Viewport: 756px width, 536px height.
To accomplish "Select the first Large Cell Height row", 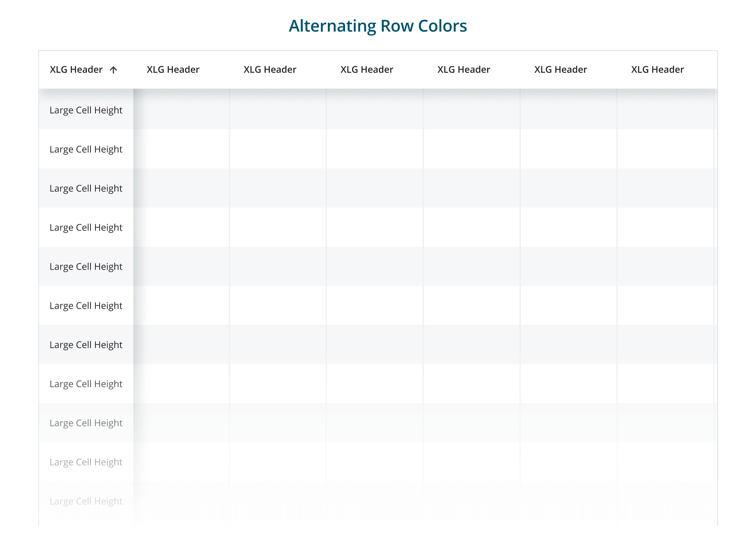I will pyautogui.click(x=86, y=110).
